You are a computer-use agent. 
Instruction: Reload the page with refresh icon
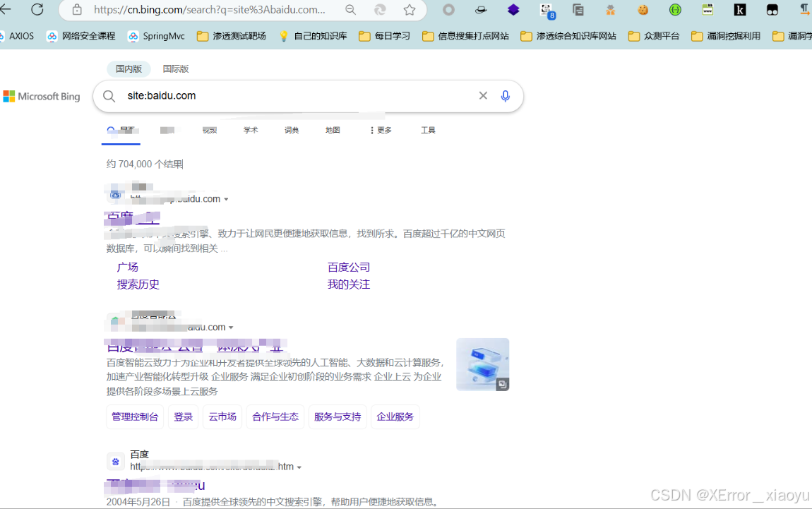tap(37, 8)
